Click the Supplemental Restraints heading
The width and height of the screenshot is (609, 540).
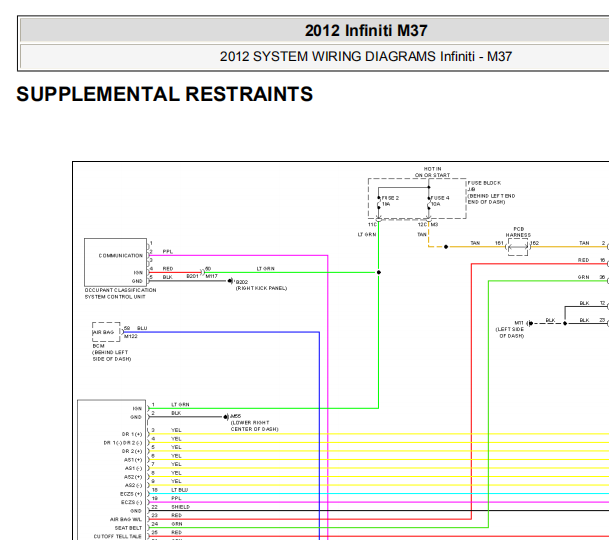pos(165,94)
